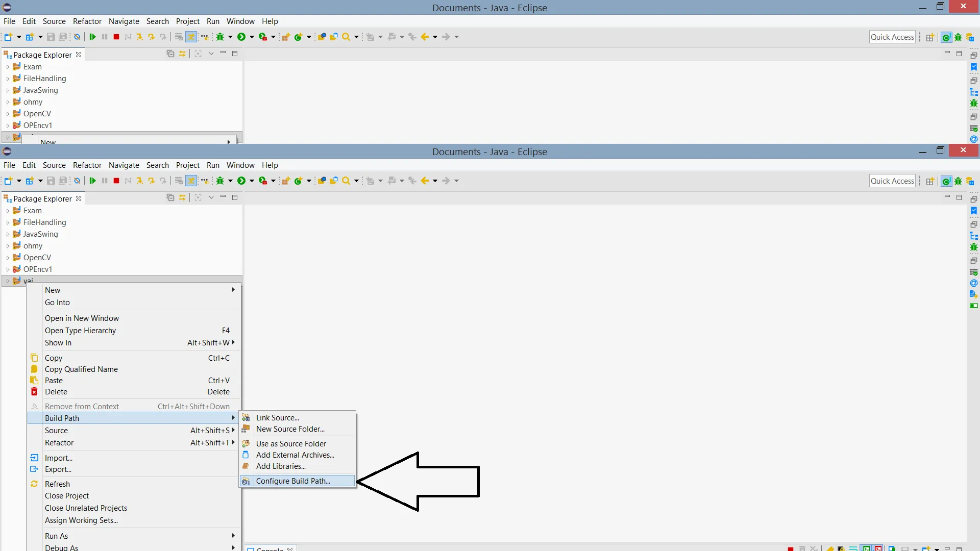
Task: Click the debug bug icon in lower toolbar
Action: (x=220, y=181)
